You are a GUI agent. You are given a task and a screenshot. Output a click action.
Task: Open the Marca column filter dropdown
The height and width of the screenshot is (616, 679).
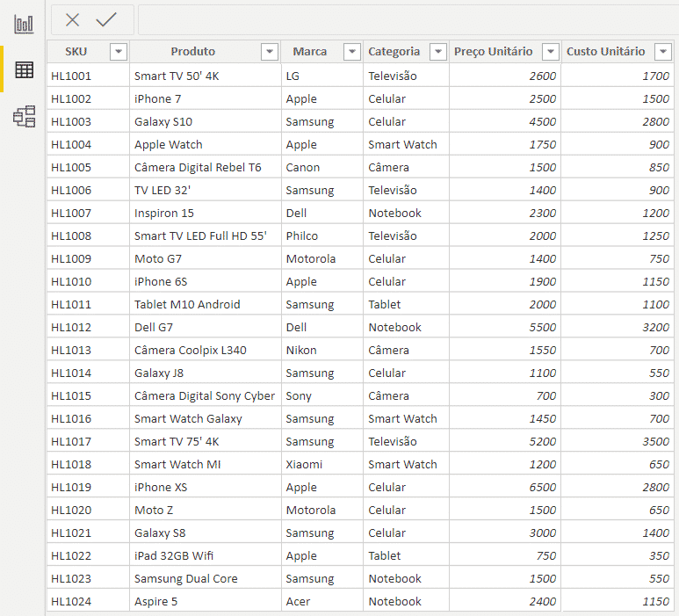352,52
